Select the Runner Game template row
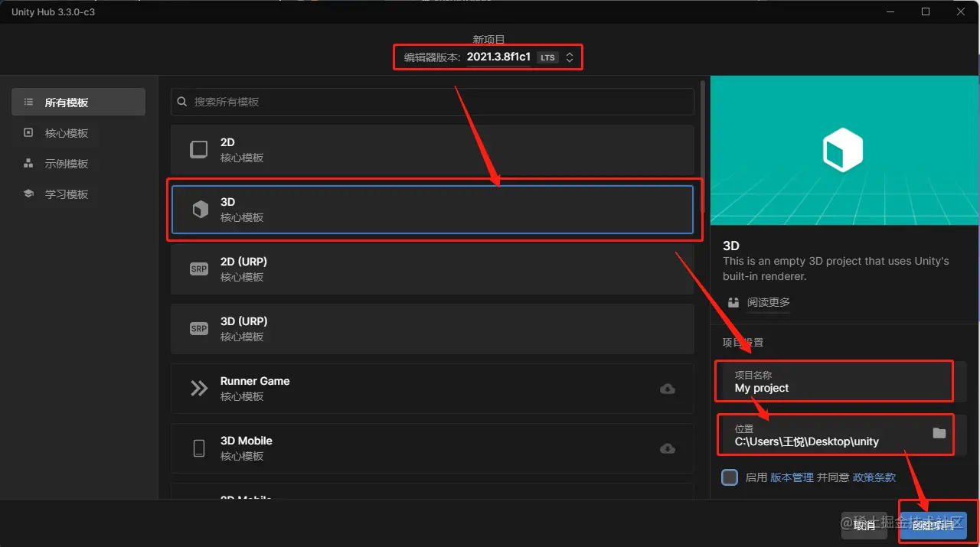 [433, 389]
